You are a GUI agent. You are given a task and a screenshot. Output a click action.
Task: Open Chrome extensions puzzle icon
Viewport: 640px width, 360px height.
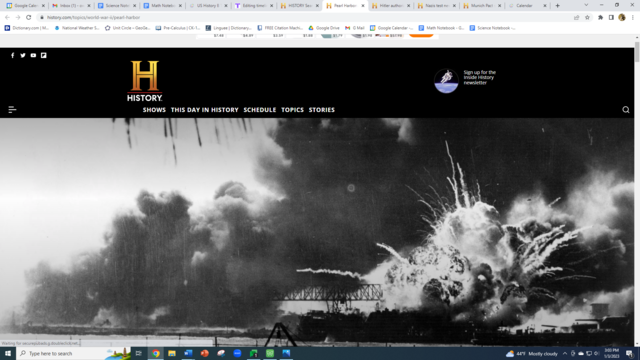600,17
